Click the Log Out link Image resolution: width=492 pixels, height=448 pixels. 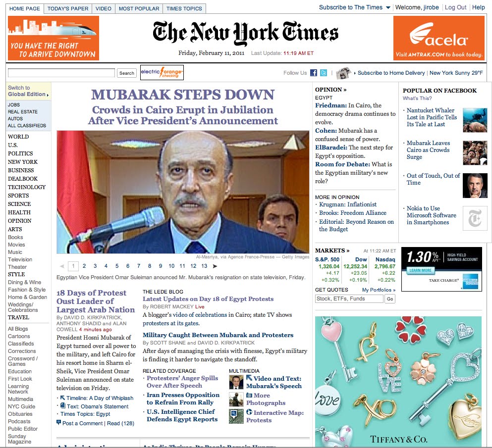[x=456, y=7]
